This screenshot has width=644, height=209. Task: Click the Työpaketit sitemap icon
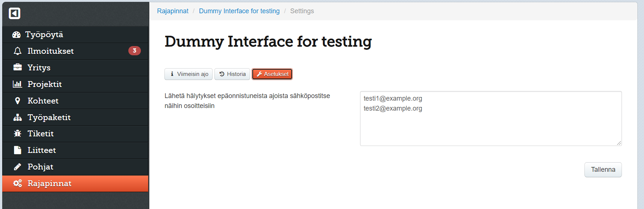[x=17, y=117]
